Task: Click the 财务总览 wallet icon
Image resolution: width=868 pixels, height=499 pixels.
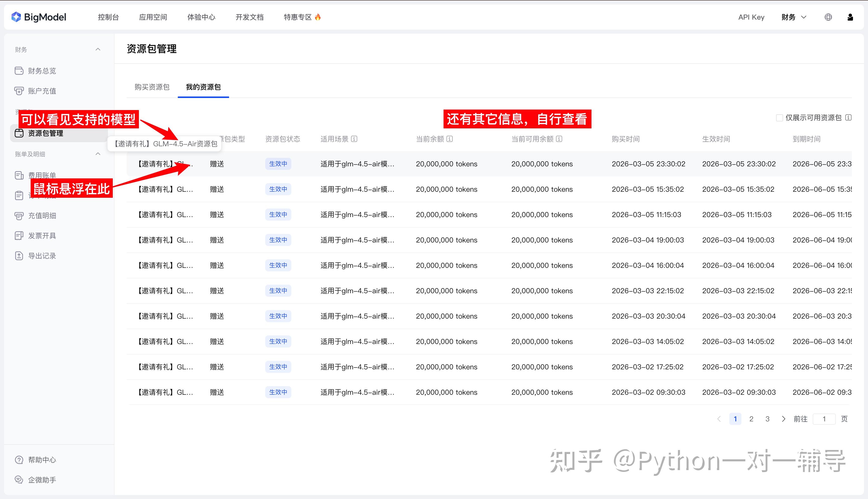Action: [19, 71]
